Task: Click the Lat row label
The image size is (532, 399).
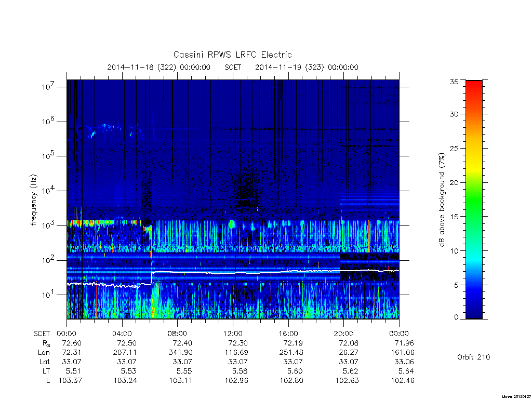Action: (x=45, y=362)
